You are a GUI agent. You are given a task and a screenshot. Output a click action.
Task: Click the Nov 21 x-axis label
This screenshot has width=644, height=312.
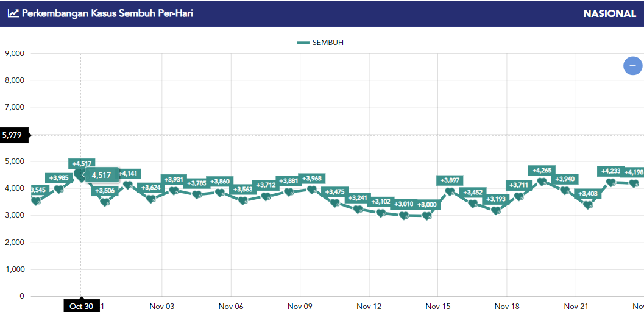[576, 307]
